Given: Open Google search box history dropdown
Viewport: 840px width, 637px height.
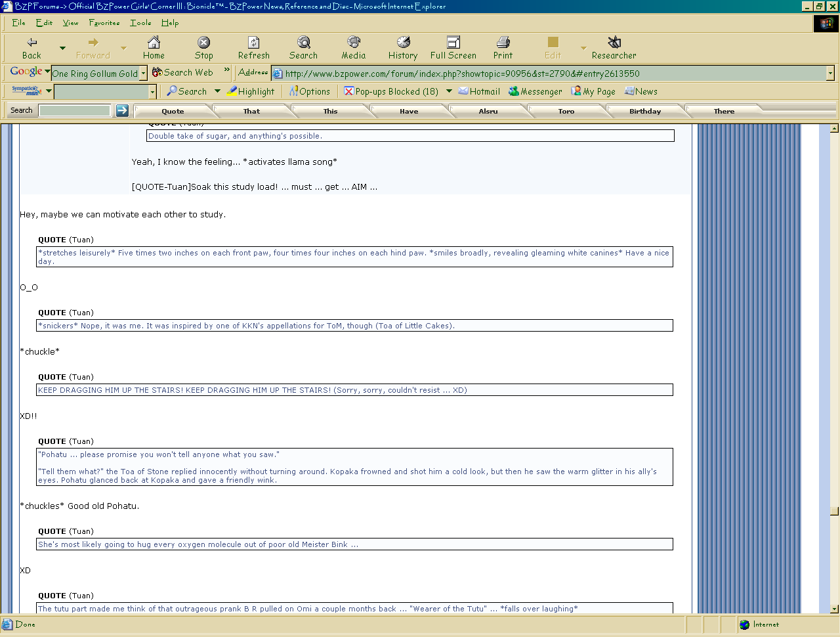Looking at the screenshot, I should (143, 74).
